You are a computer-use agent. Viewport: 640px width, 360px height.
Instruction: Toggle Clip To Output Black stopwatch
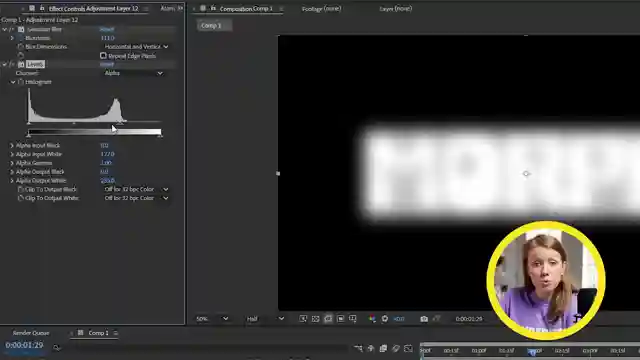[x=20, y=189]
